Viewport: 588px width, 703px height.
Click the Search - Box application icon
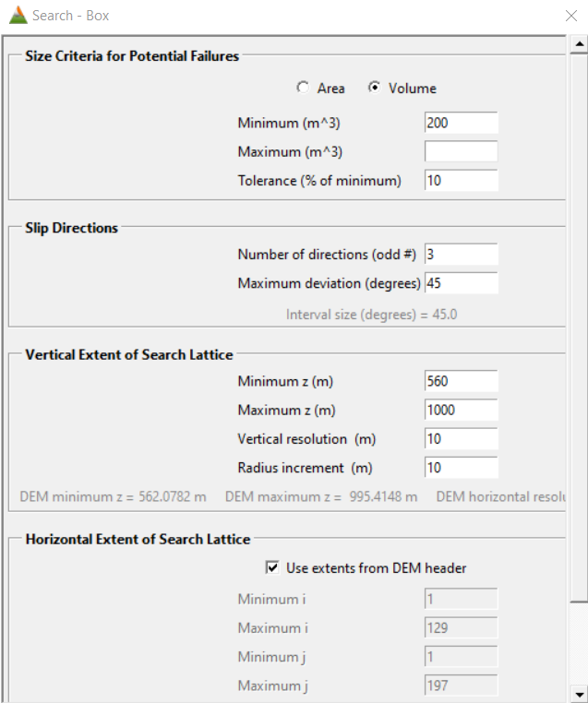click(x=18, y=16)
